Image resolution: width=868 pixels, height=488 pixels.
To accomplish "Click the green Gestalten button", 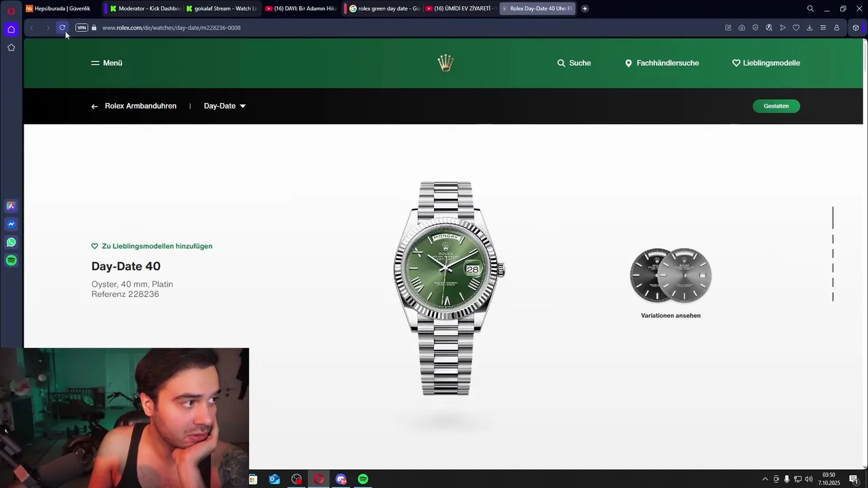I will tap(776, 106).
